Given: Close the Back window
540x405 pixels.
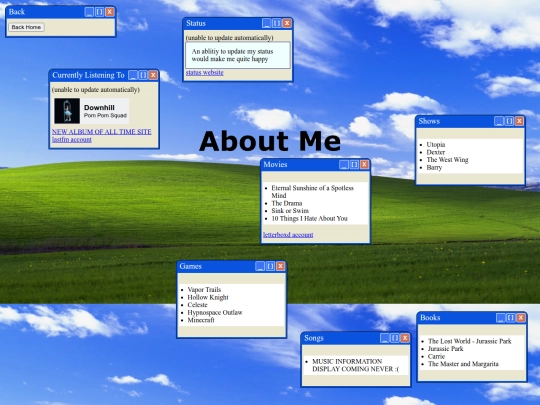Looking at the screenshot, I should [x=110, y=12].
